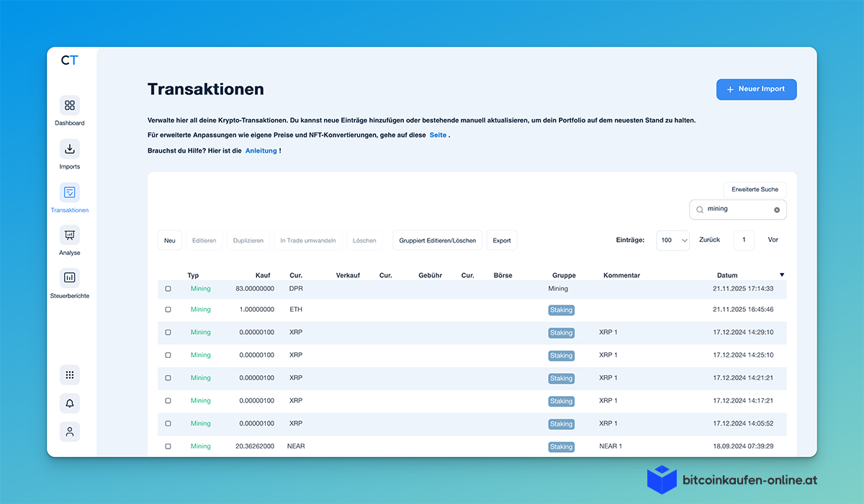Go to previous page with Zurück

709,240
